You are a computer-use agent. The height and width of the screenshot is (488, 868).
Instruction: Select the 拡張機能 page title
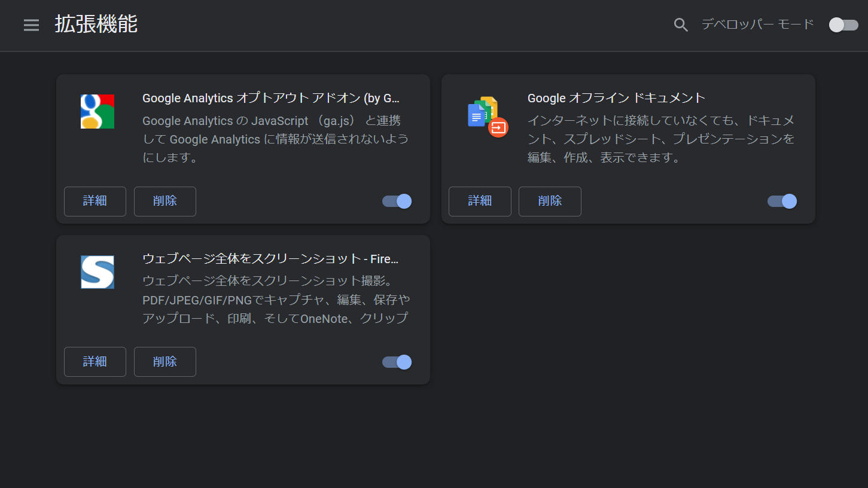tap(96, 25)
